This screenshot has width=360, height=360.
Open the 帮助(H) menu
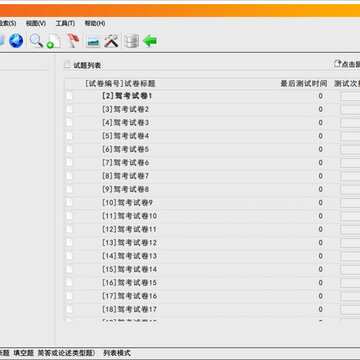point(95,23)
